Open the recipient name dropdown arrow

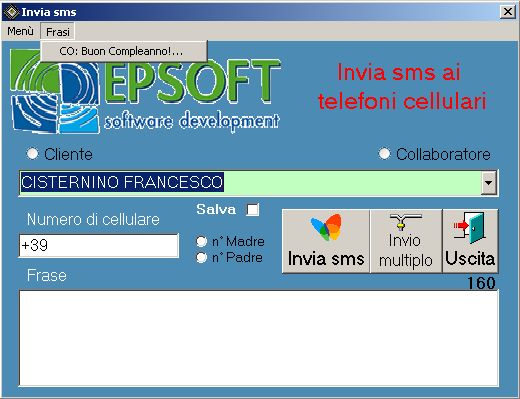click(489, 182)
